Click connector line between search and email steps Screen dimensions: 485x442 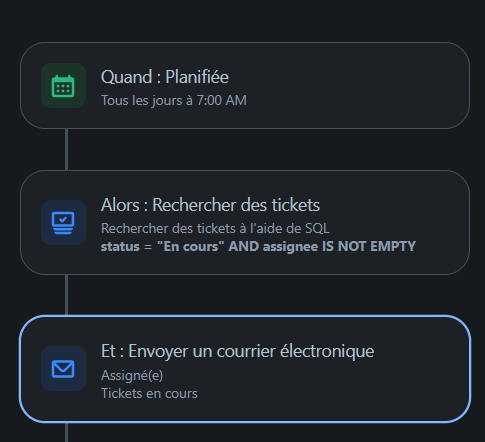[x=66, y=295]
